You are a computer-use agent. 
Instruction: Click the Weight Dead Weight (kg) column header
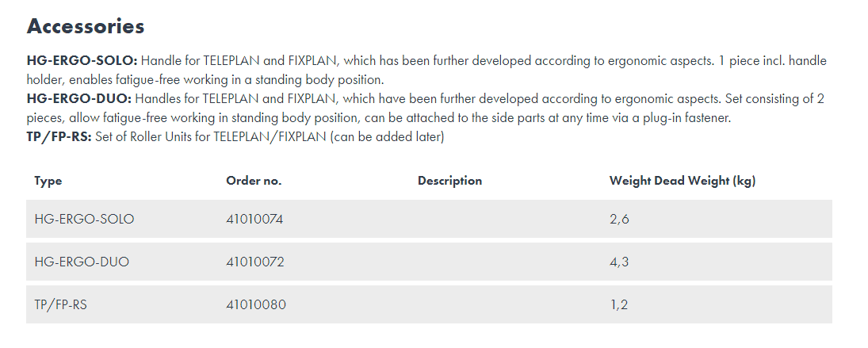tap(682, 181)
